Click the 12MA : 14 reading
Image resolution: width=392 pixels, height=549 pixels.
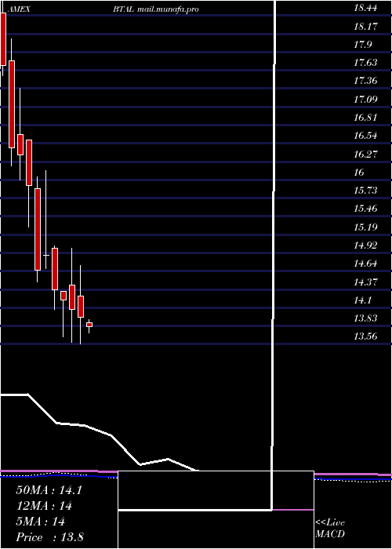click(x=44, y=506)
